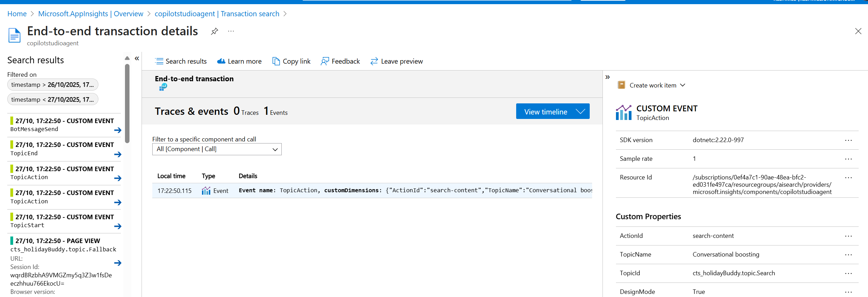
Task: Navigate to Home breadcrumb link
Action: pyautogui.click(x=17, y=14)
